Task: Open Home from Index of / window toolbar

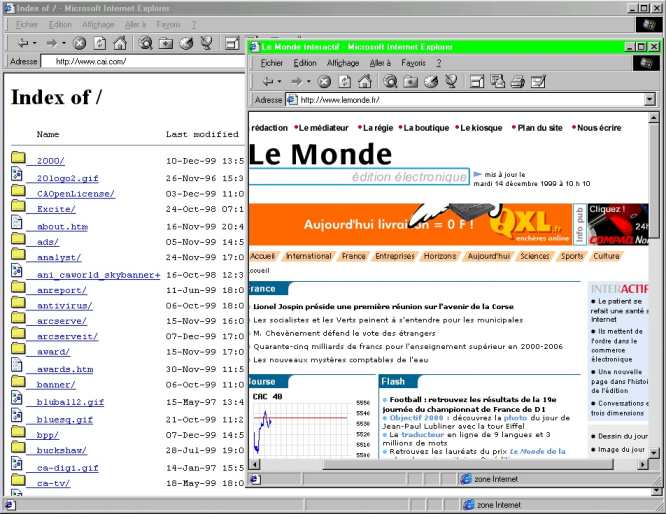Action: coord(120,43)
